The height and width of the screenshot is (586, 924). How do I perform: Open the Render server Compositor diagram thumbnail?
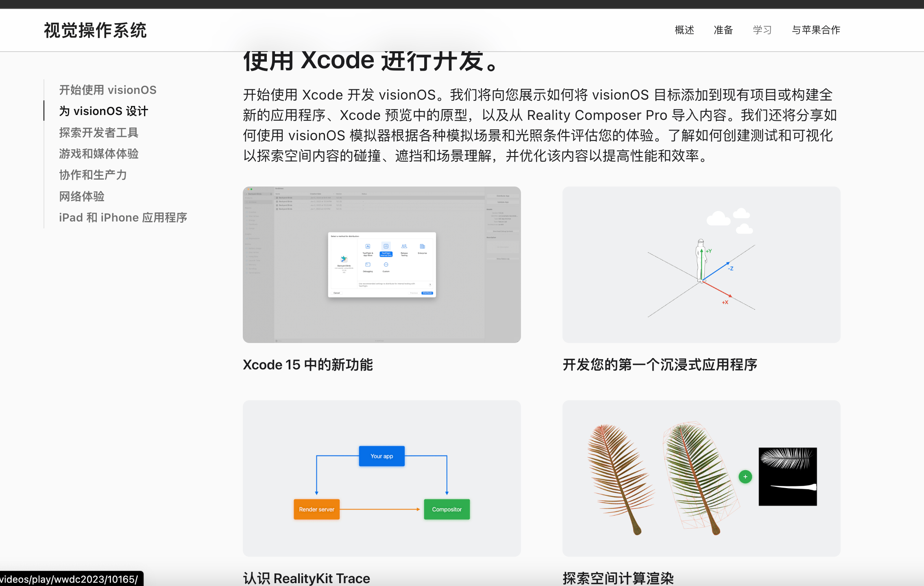382,478
